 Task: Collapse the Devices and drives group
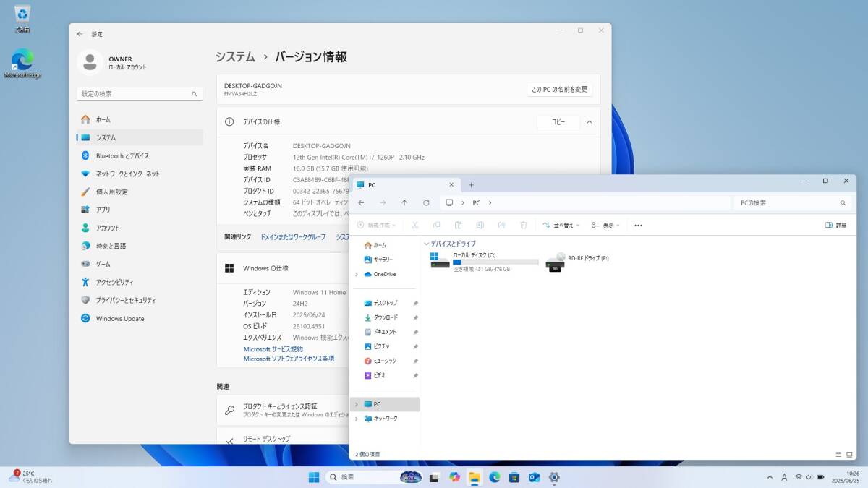point(427,244)
